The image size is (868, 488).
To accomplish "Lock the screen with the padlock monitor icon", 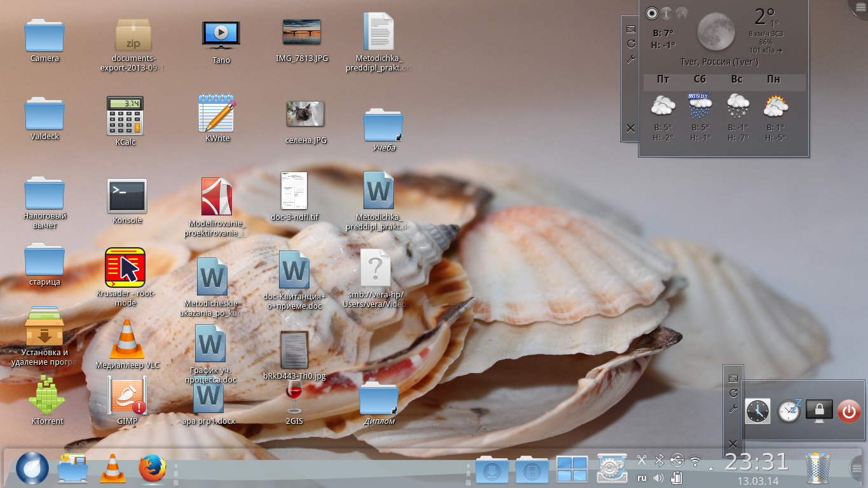I will pyautogui.click(x=819, y=411).
